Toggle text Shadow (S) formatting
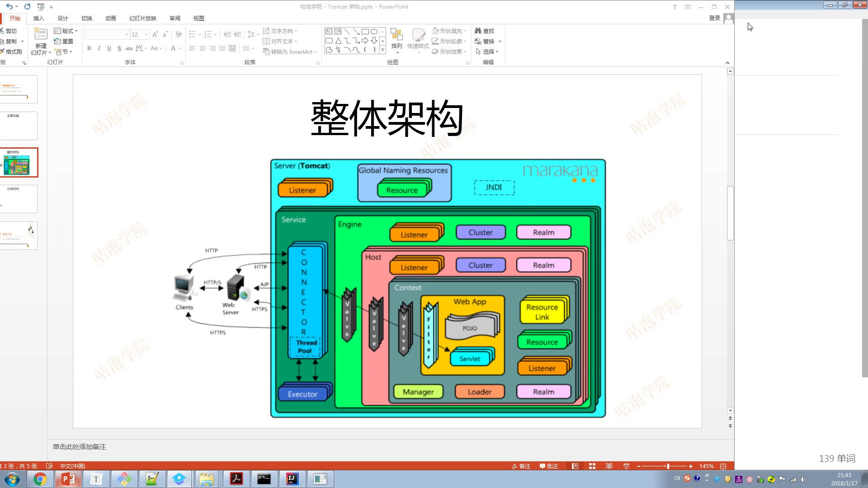The image size is (868, 488). click(119, 48)
